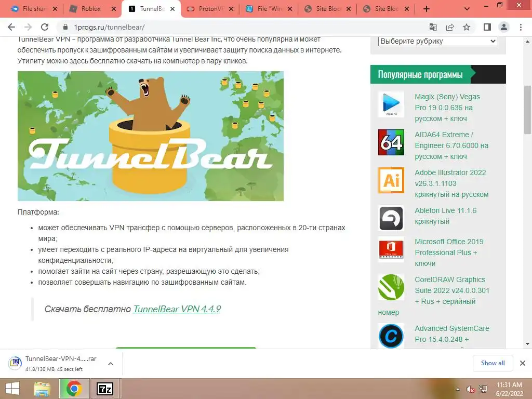This screenshot has height=399, width=532.
Task: Click the forward navigation arrow
Action: point(28,27)
